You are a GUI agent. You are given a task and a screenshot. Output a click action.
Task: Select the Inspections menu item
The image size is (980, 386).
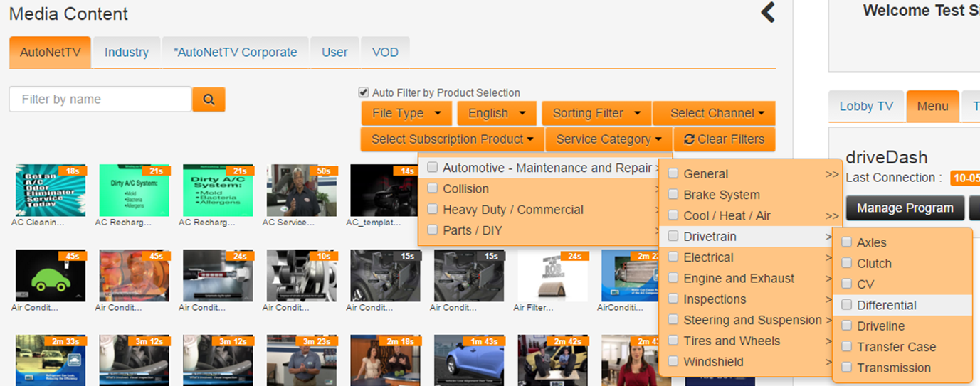[x=747, y=299]
